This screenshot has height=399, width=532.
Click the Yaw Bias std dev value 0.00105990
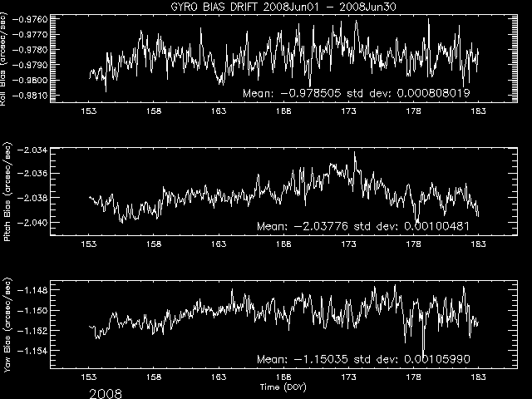tap(437, 359)
